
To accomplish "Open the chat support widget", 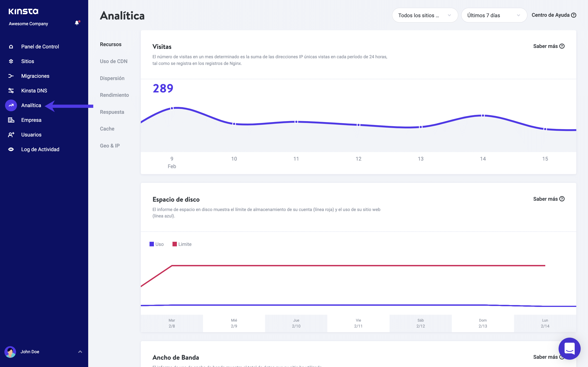I will coord(569,349).
